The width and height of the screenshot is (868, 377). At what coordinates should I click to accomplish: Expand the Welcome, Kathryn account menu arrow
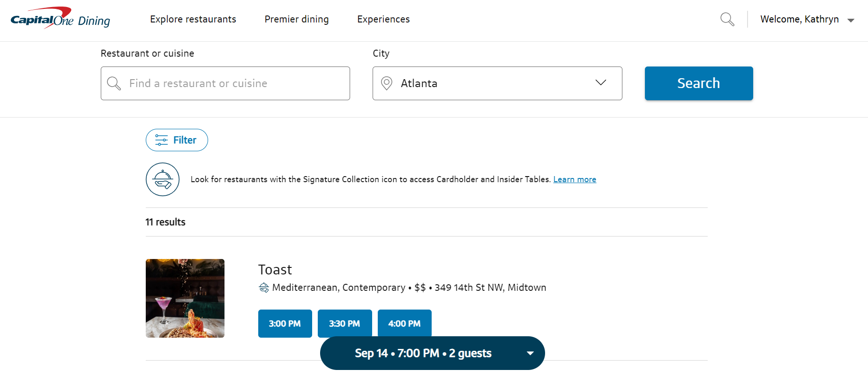coord(851,20)
